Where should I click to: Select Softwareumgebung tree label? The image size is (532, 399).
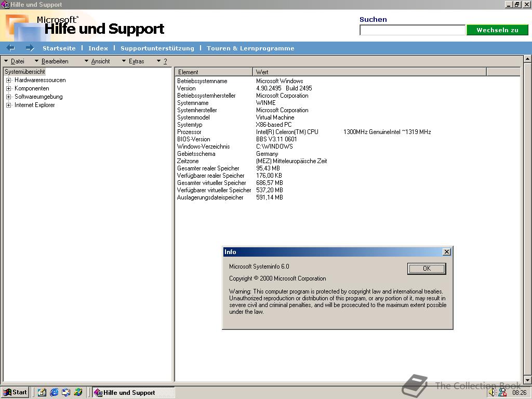coord(38,97)
